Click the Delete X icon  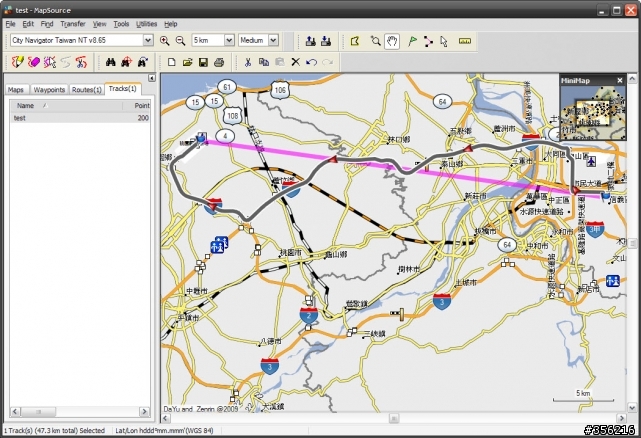point(296,62)
